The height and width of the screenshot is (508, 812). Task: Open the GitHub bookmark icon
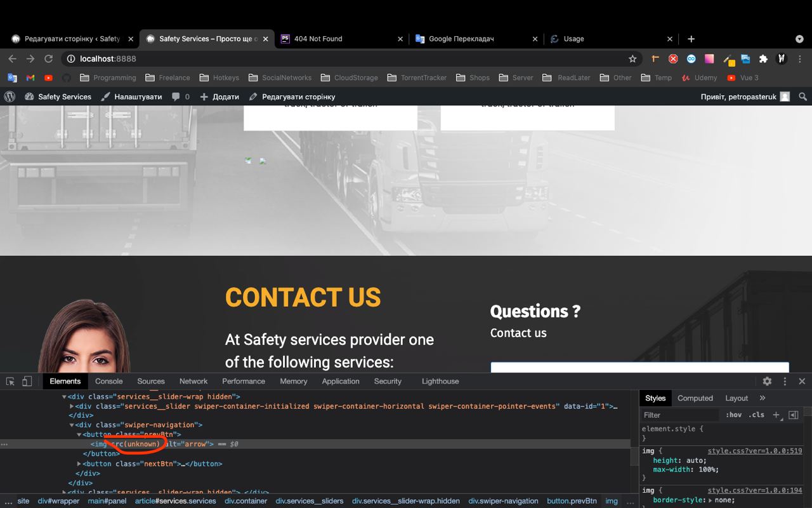pyautogui.click(x=67, y=77)
